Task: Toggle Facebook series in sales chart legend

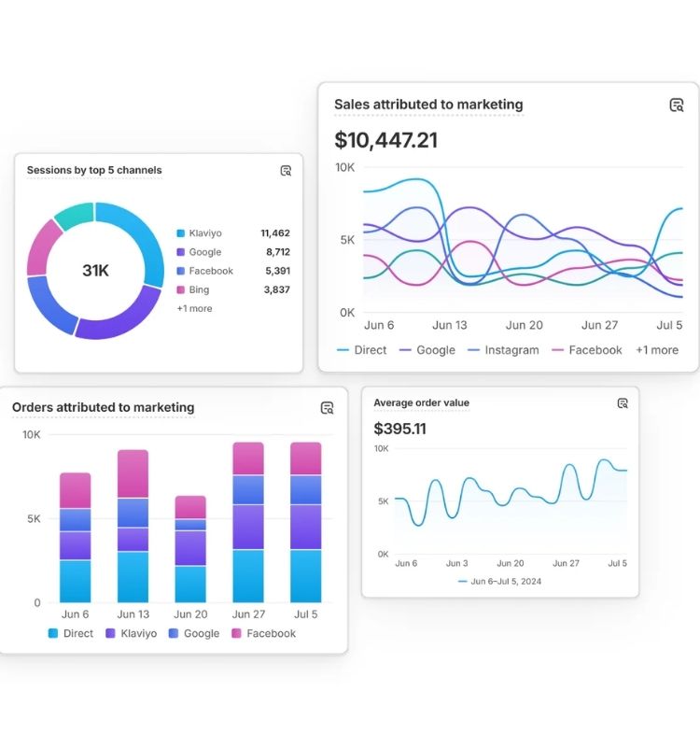Action: pos(586,350)
